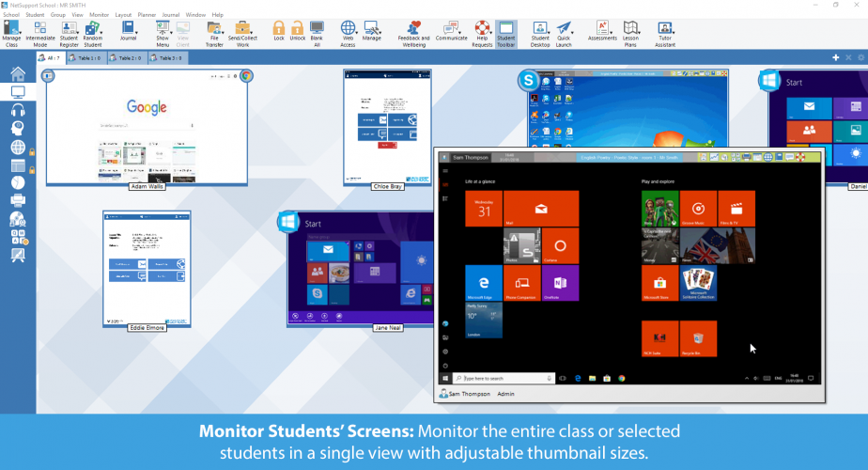Image resolution: width=868 pixels, height=470 pixels.
Task: Select Adam Wallis screen thumbnail
Action: 147,128
